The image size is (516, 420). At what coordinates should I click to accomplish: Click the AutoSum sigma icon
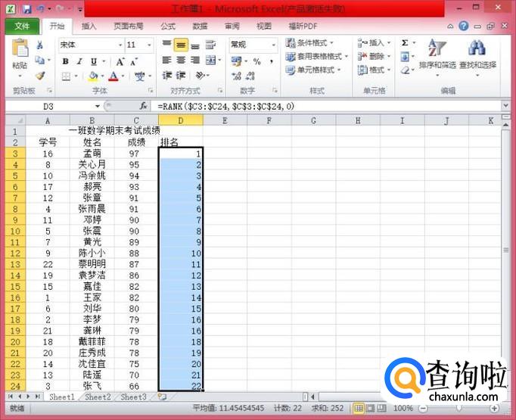coord(405,43)
